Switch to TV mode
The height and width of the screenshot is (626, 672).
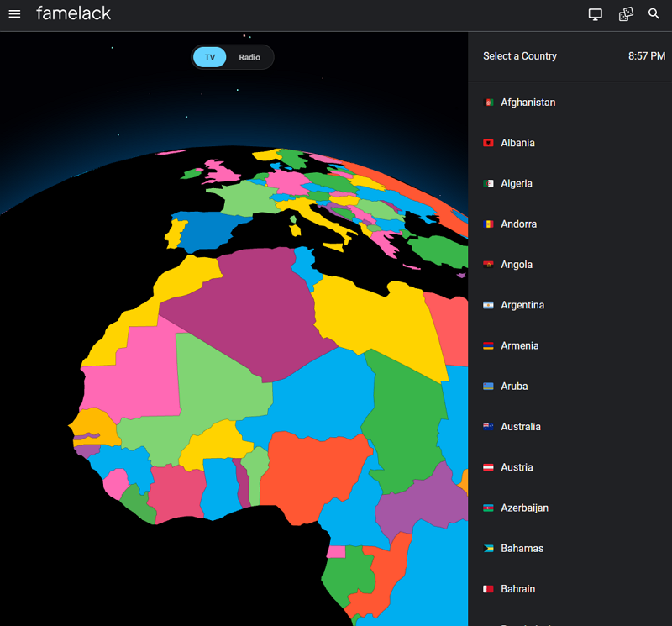click(x=209, y=57)
